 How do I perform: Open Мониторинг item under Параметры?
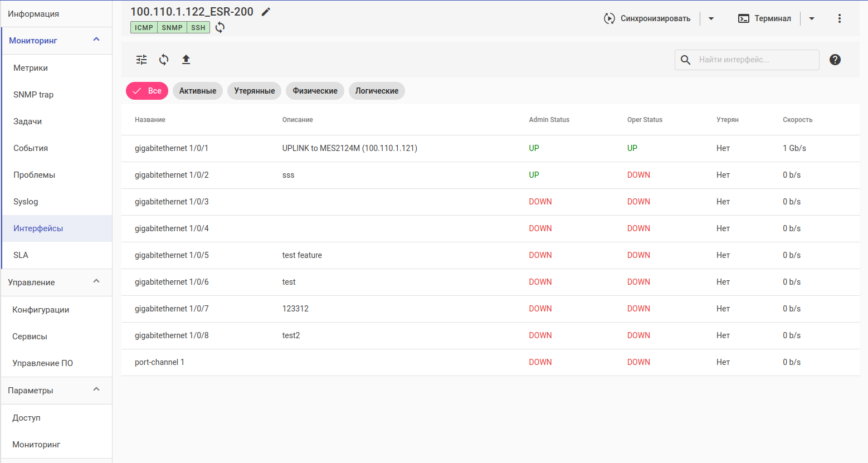(57, 445)
